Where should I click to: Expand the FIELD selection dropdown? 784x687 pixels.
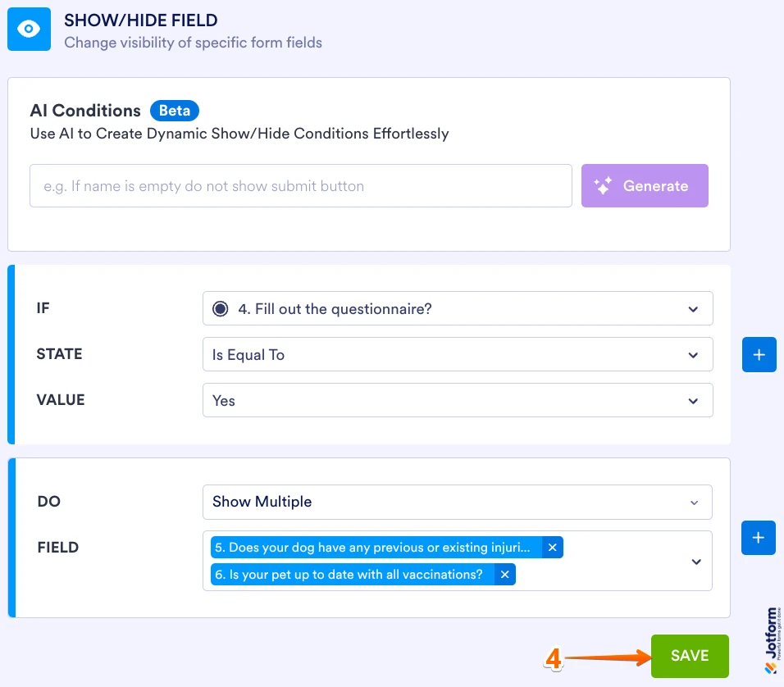696,561
